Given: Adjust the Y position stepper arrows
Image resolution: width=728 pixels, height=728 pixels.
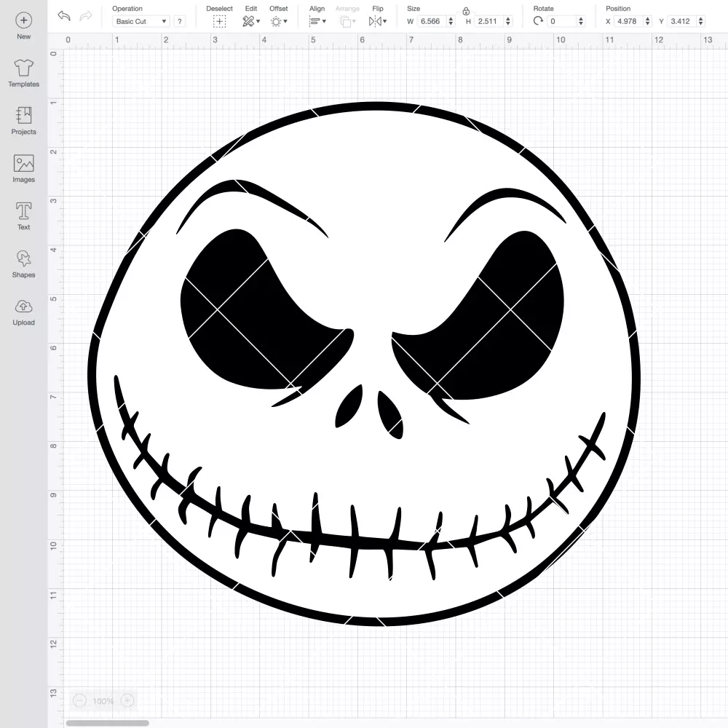Looking at the screenshot, I should coord(700,21).
